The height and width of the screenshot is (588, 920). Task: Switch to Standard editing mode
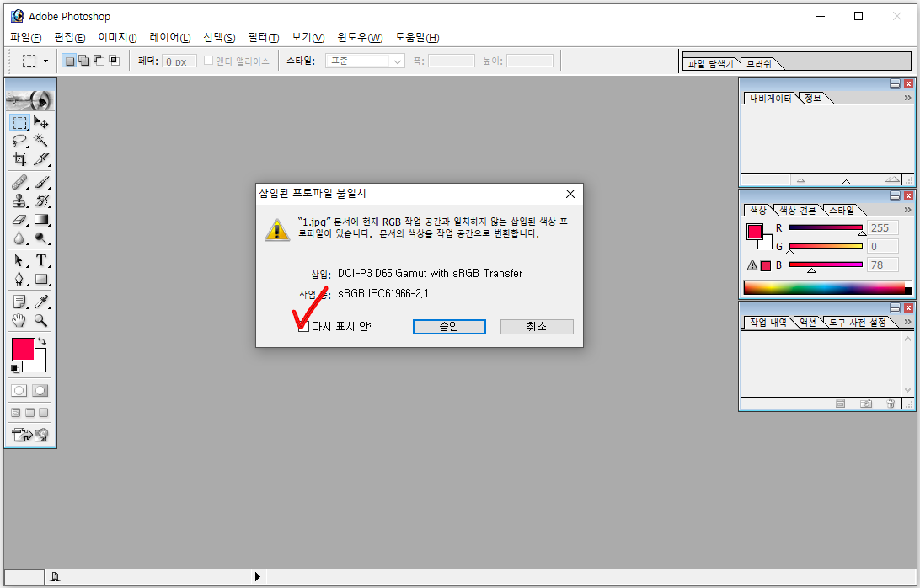click(x=19, y=390)
